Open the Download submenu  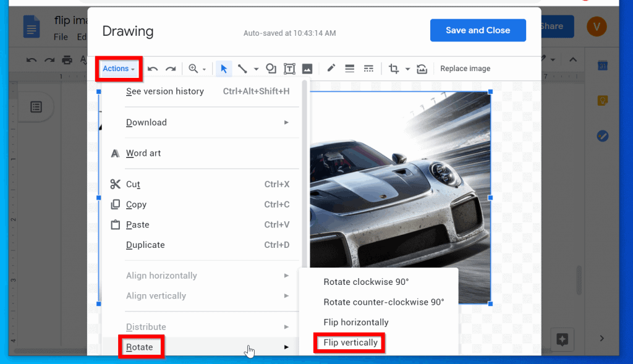pyautogui.click(x=202, y=122)
